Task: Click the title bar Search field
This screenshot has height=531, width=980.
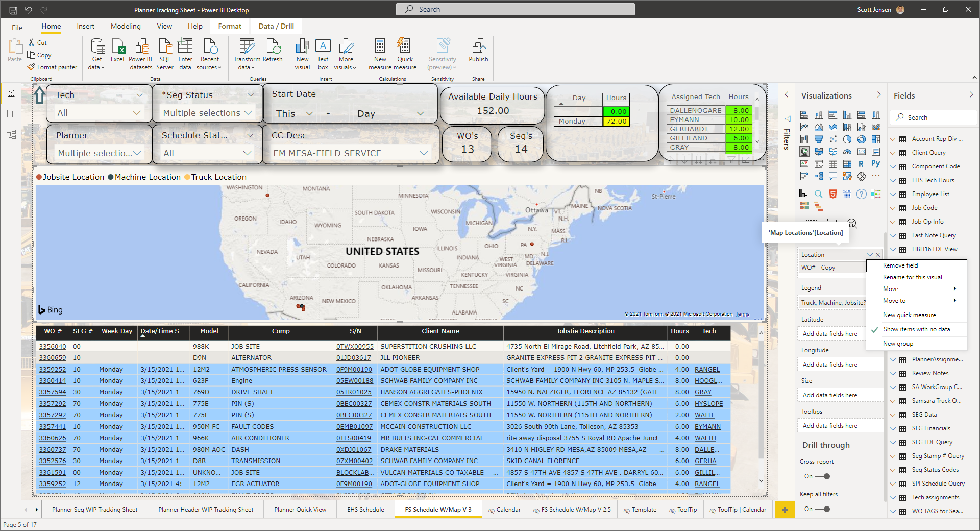Action: pos(516,9)
